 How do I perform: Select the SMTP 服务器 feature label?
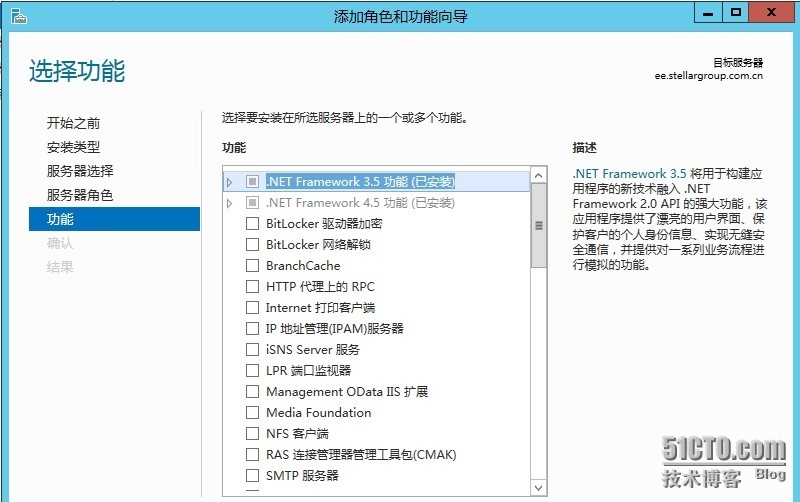pos(302,475)
